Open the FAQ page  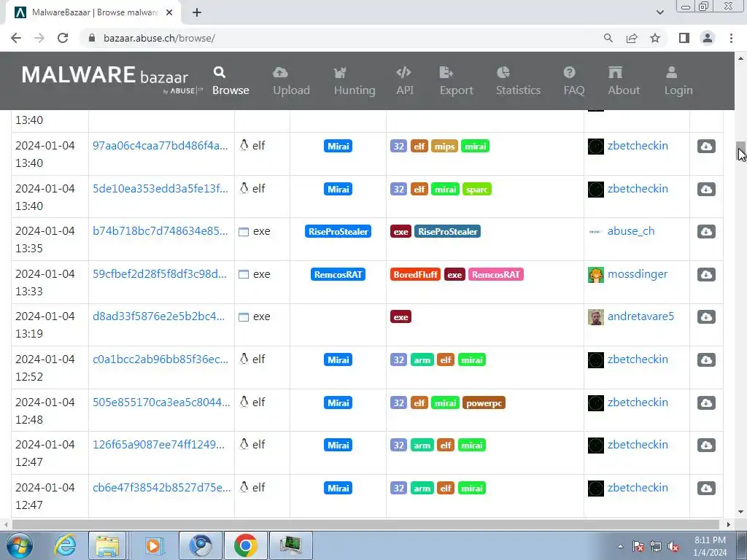(x=573, y=81)
